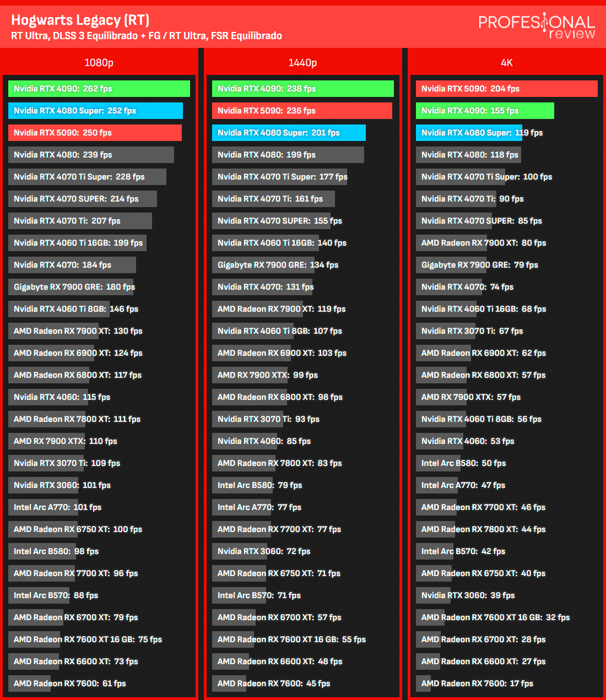606x700 pixels.
Task: Select the 1440p column header
Action: (302, 62)
